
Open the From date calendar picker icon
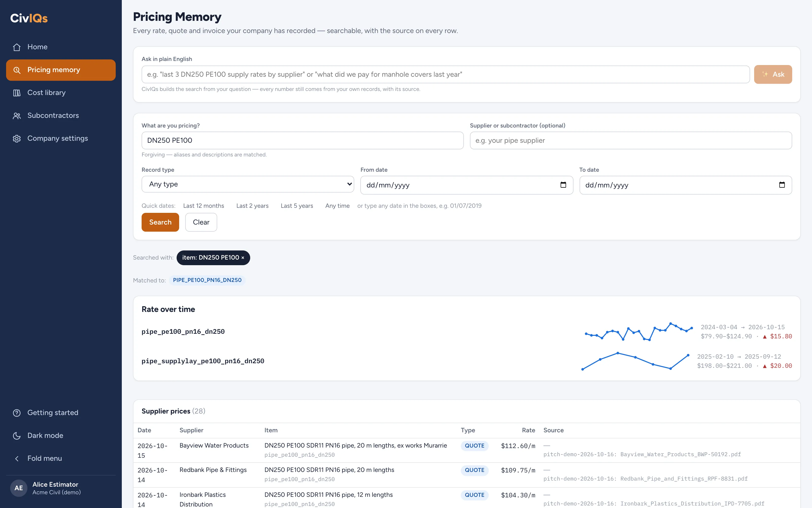563,185
